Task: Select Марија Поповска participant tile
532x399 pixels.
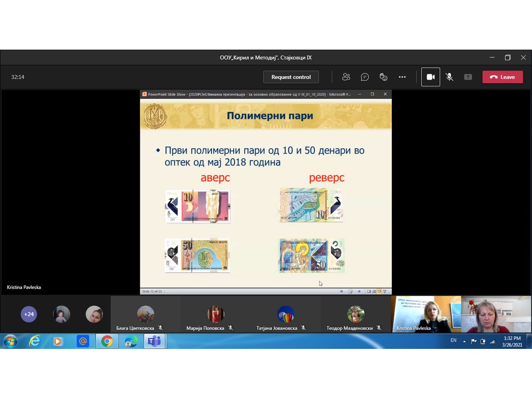Action: [x=215, y=314]
